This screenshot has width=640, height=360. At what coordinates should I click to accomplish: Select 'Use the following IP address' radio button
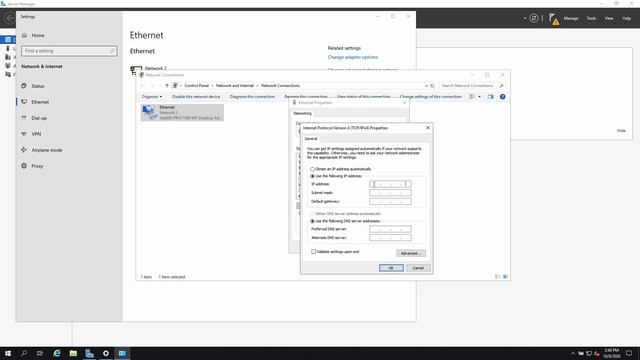pos(313,176)
